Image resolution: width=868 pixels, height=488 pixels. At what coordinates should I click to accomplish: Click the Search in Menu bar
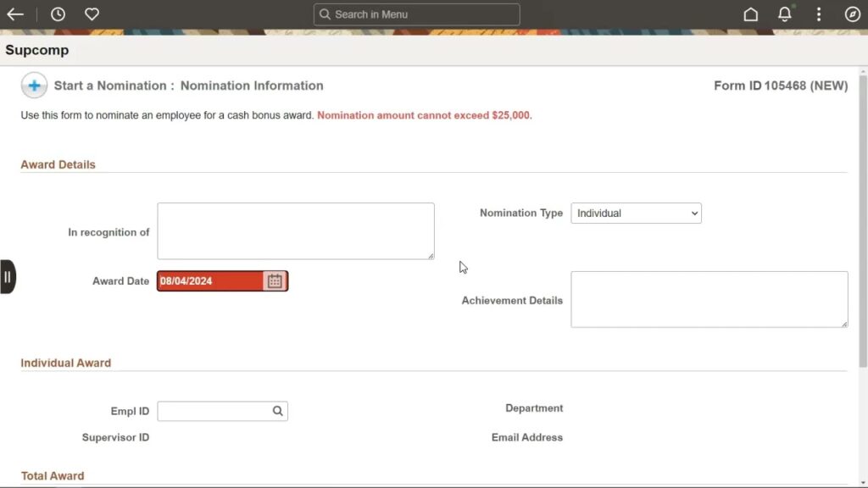point(416,14)
